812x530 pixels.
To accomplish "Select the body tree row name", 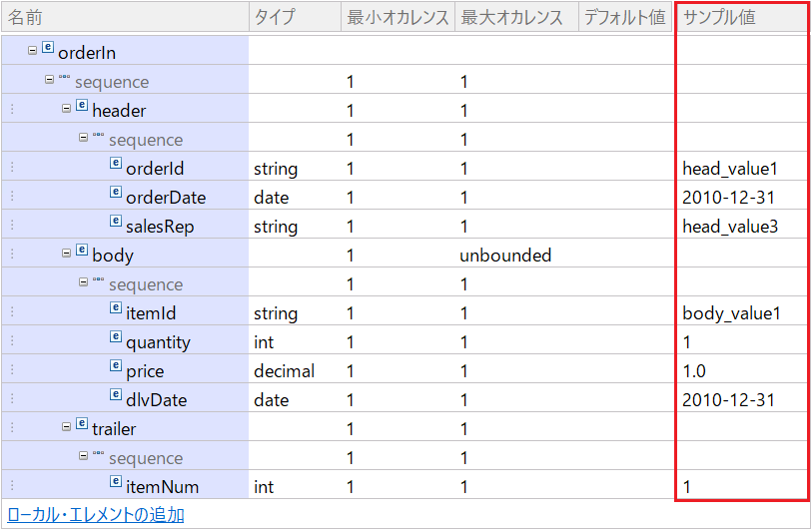I will click(113, 256).
